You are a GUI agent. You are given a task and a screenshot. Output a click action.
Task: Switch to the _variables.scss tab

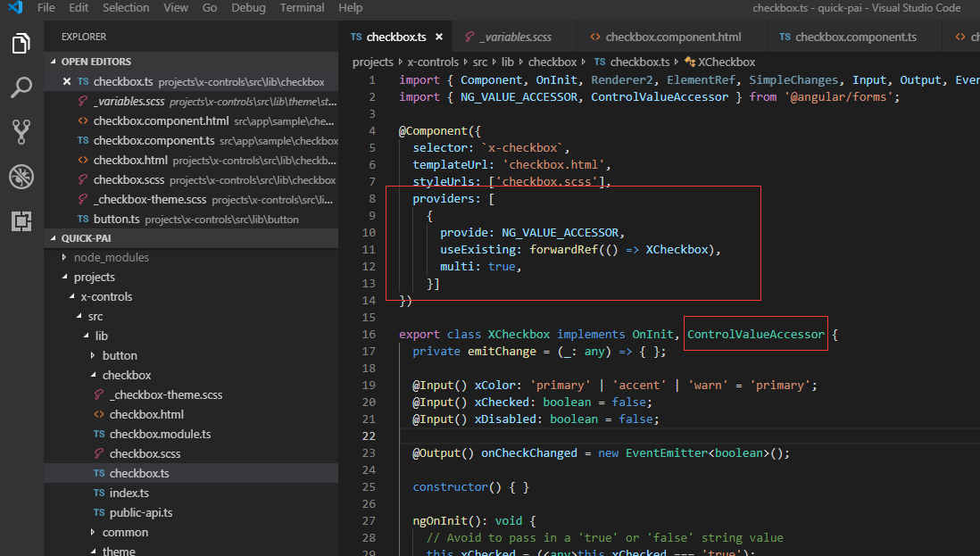[x=515, y=37]
